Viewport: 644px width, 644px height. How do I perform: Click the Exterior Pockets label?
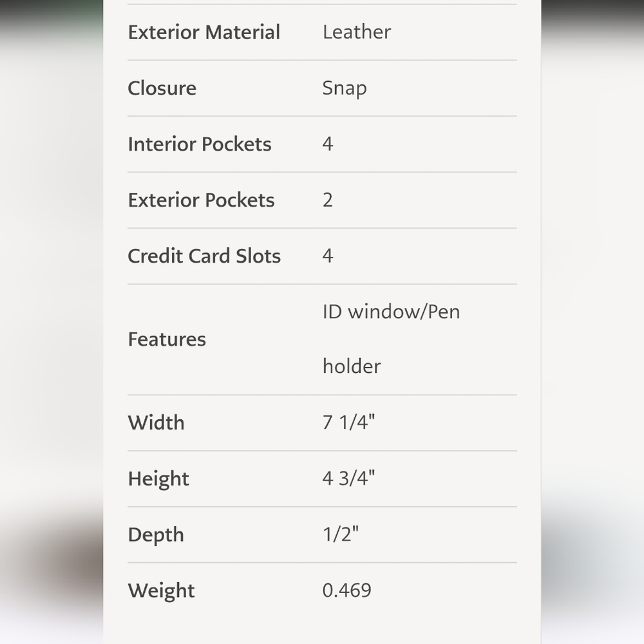[201, 200]
